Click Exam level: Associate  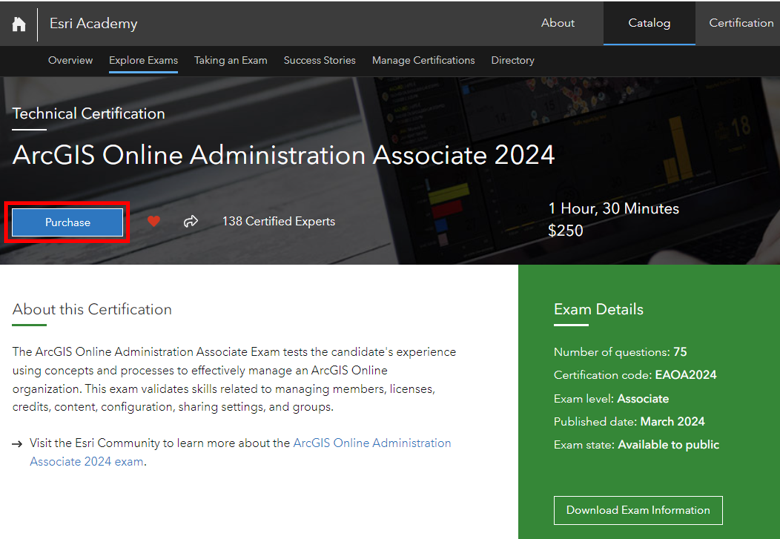coord(611,399)
